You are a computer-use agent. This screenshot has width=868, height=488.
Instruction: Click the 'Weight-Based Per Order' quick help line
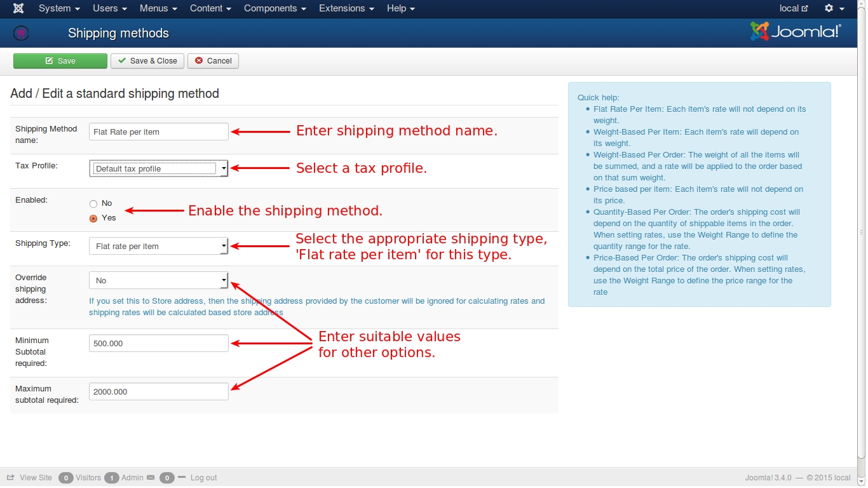coord(698,166)
